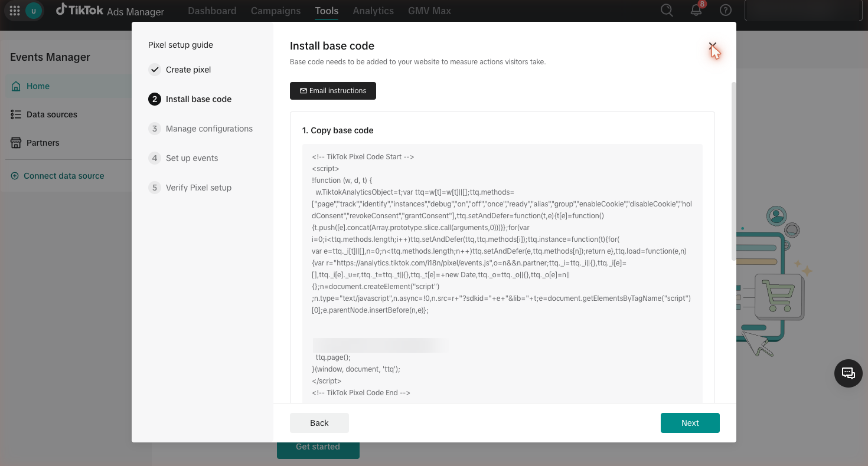Open the chat support bubble
Viewport: 868px width, 466px height.
(849, 373)
